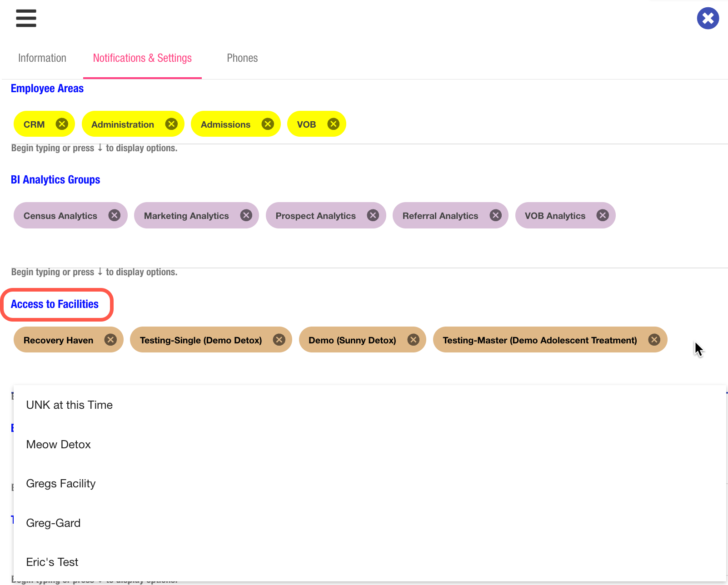This screenshot has height=585, width=728.
Task: Remove Testing-Single (Demo Detox) facility
Action: point(279,340)
